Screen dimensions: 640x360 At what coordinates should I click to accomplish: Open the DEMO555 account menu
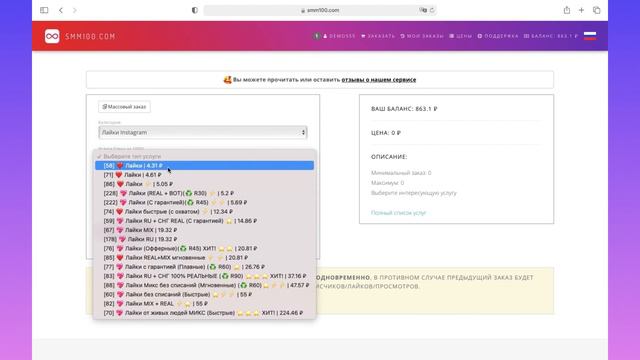(x=340, y=36)
